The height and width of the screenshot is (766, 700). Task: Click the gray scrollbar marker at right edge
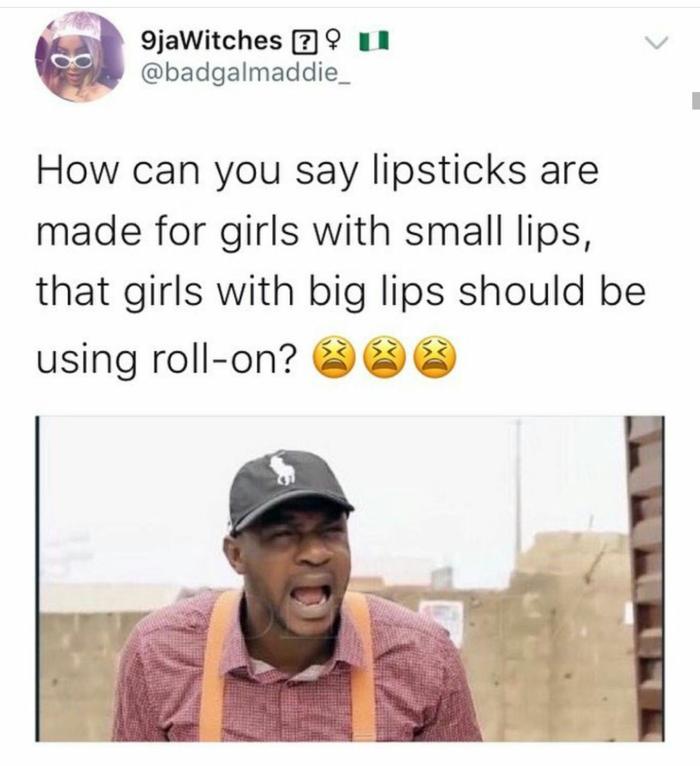click(x=696, y=101)
